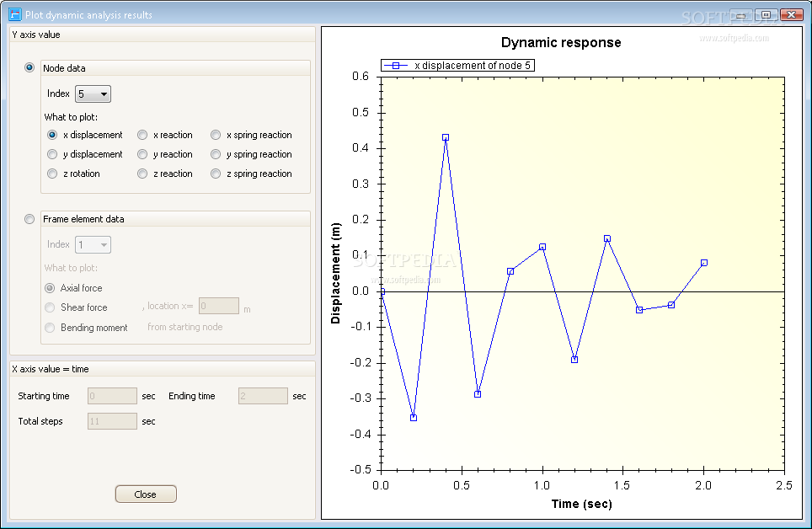Click the 'Displacement (m)' axis label
The height and width of the screenshot is (529, 812).
coord(335,274)
